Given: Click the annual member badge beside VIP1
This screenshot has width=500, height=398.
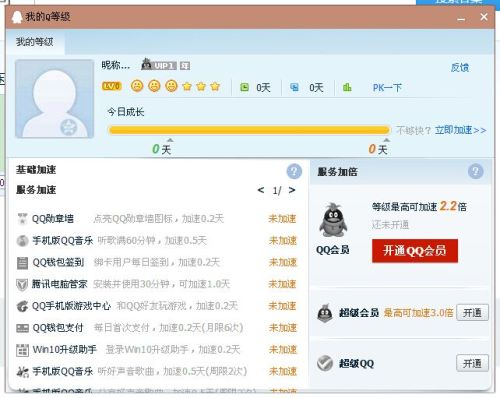Looking at the screenshot, I should [185, 66].
